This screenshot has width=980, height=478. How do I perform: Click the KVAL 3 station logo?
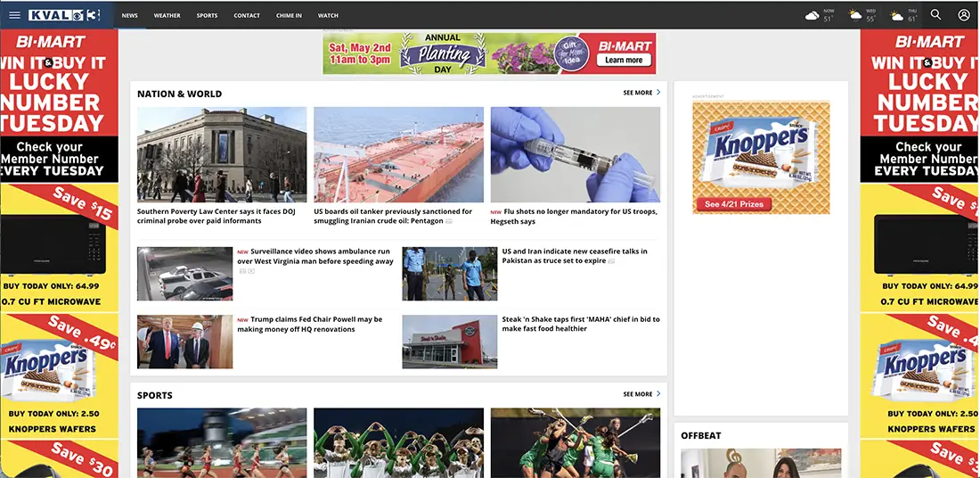pyautogui.click(x=64, y=15)
